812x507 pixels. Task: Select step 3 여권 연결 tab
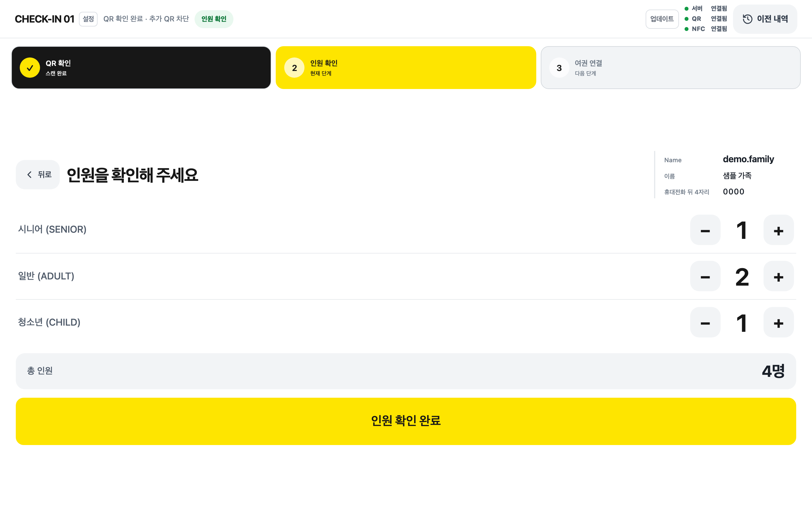pos(670,68)
